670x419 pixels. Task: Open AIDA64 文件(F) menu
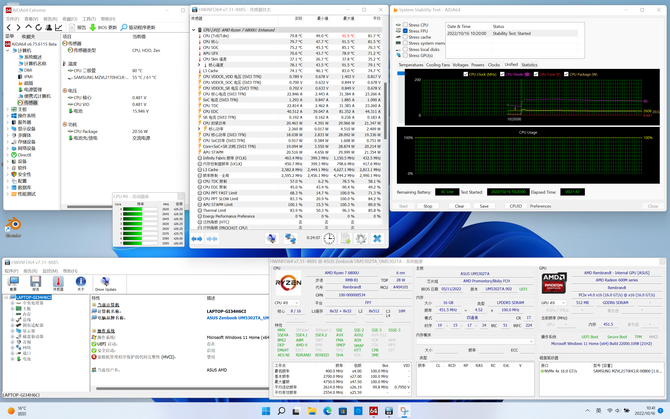pos(12,19)
